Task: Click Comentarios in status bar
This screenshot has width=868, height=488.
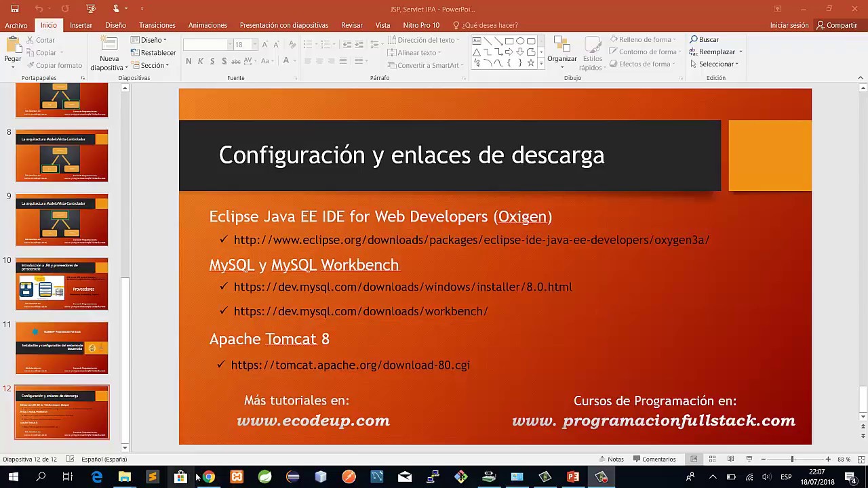Action: [654, 459]
